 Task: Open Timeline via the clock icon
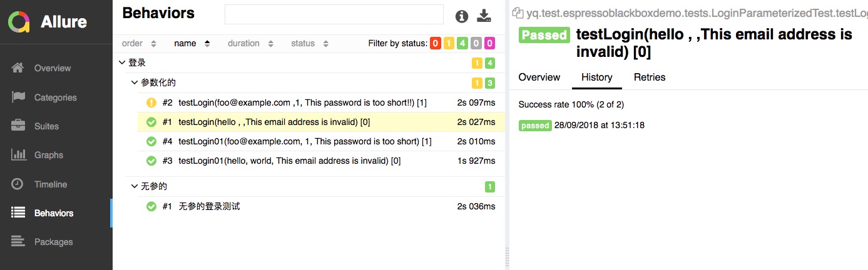[x=18, y=184]
